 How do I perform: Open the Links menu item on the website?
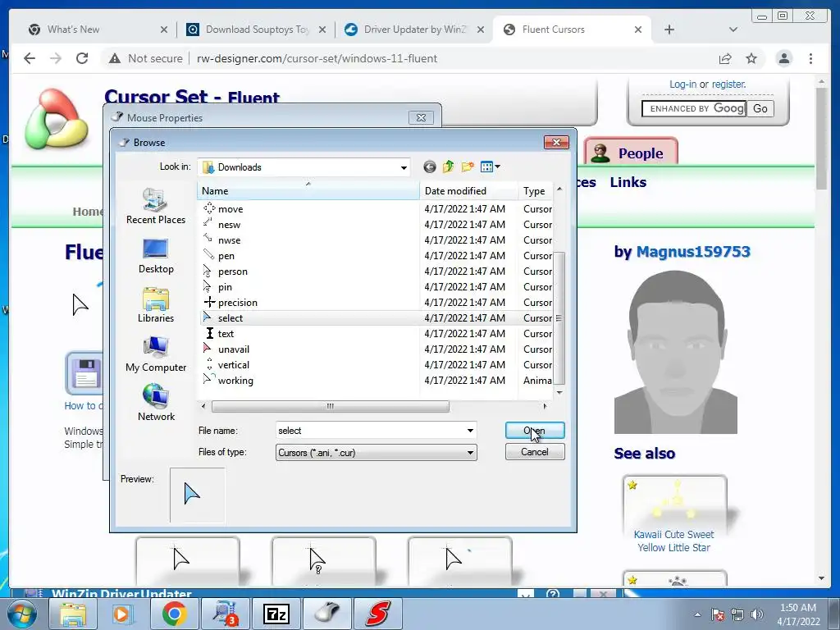628,182
